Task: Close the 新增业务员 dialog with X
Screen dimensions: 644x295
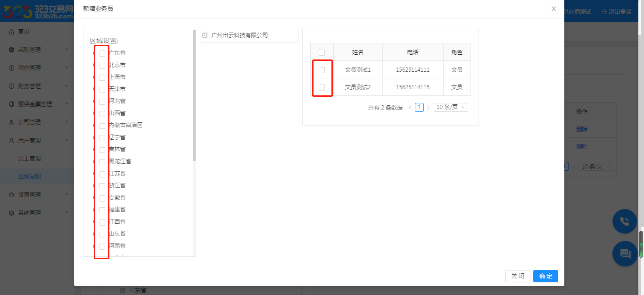Action: [553, 9]
